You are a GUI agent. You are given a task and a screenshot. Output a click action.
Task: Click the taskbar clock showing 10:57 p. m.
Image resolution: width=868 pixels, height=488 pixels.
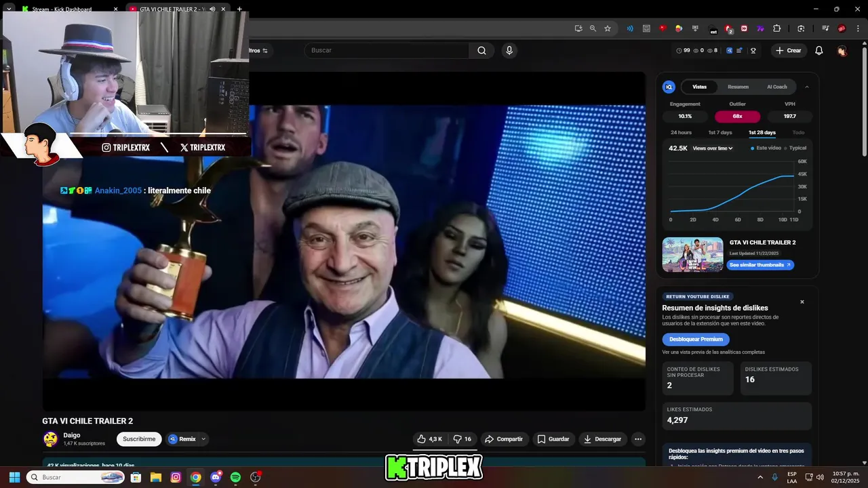[846, 477]
